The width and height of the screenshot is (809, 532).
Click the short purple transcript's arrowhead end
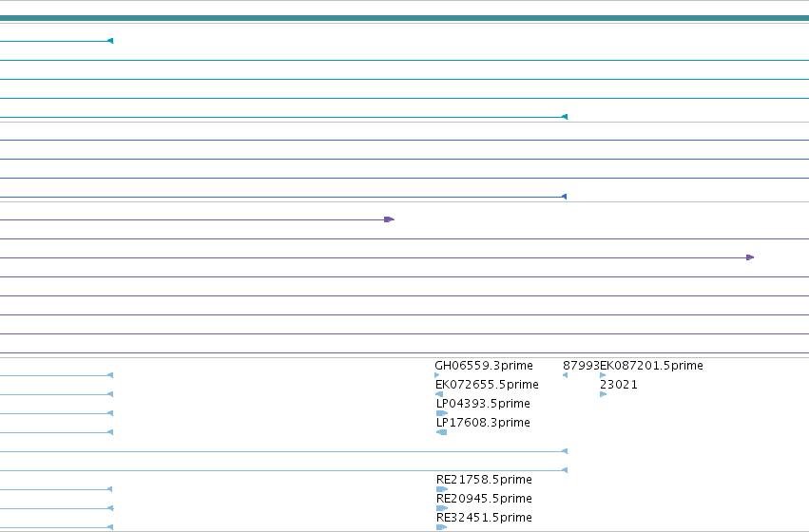coord(390,219)
